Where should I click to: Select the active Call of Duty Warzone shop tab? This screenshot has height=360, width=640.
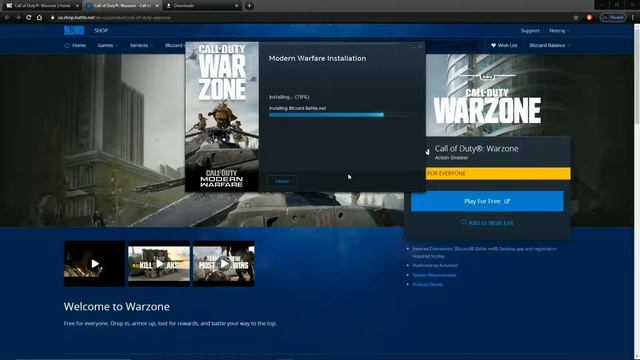pos(122,6)
